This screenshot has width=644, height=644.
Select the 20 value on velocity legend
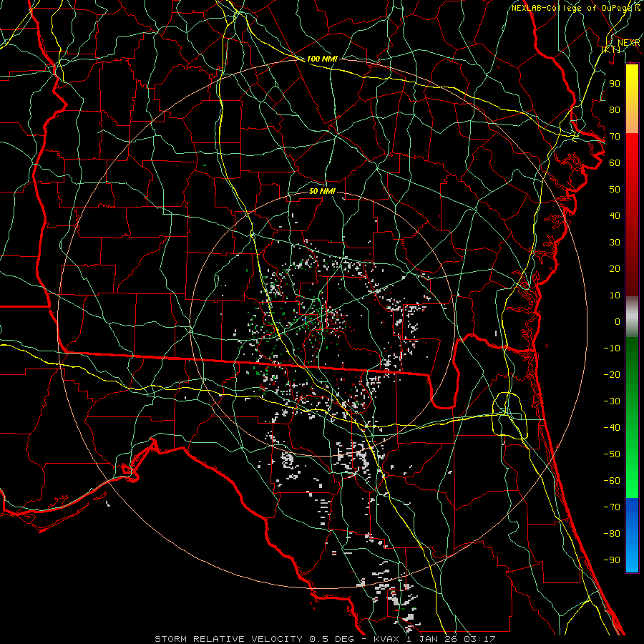click(x=615, y=268)
